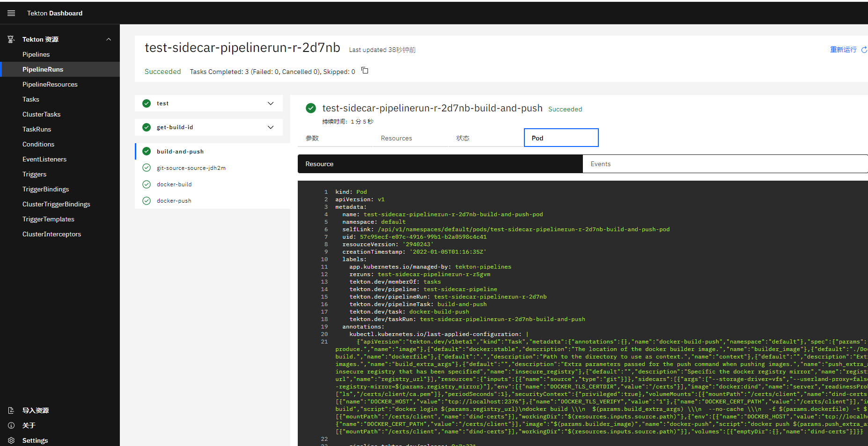The width and height of the screenshot is (868, 446).
Task: Click the Last updated timestamp text
Action: pyautogui.click(x=383, y=50)
